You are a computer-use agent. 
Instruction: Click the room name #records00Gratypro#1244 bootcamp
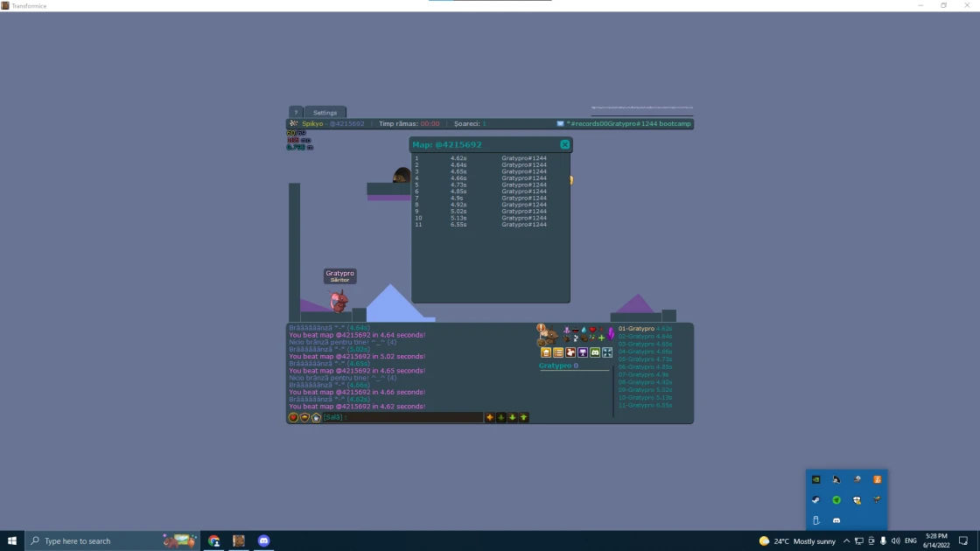click(x=631, y=123)
